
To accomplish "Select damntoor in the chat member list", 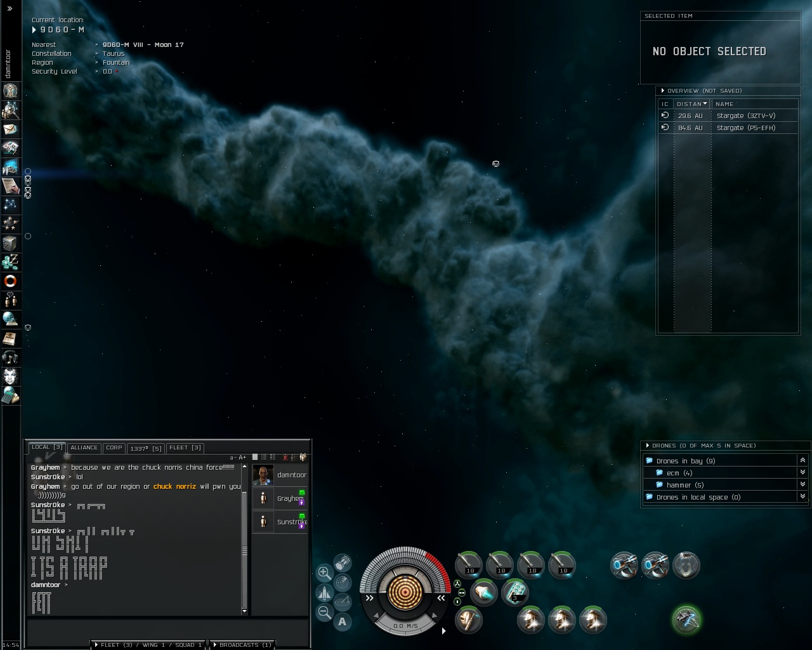I will 280,475.
